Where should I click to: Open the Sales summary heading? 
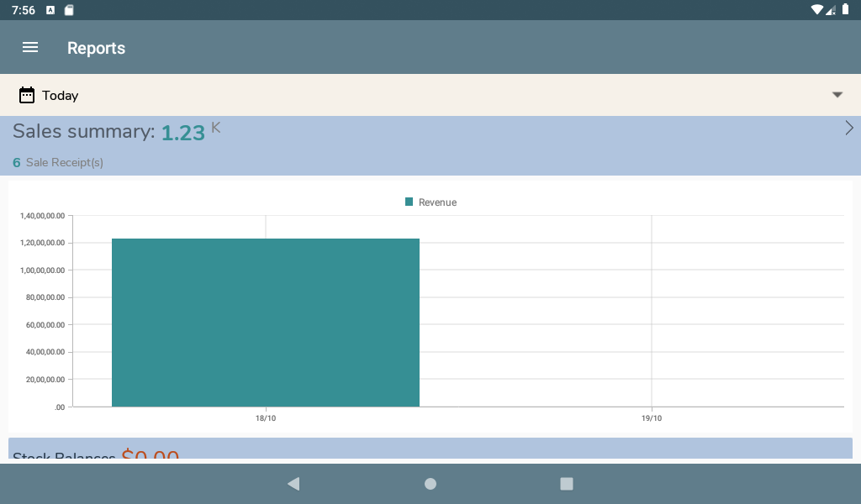pyautogui.click(x=83, y=132)
